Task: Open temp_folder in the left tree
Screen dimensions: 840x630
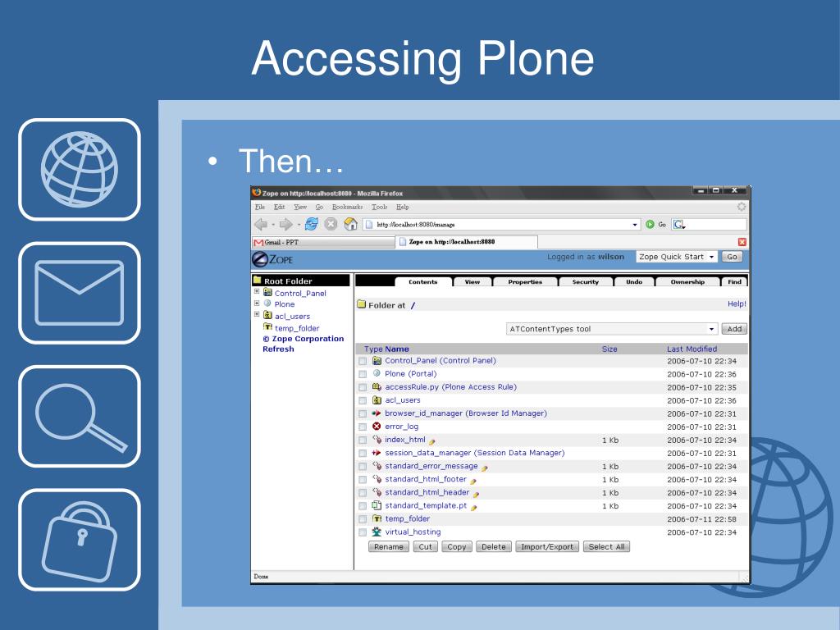Action: (x=297, y=328)
